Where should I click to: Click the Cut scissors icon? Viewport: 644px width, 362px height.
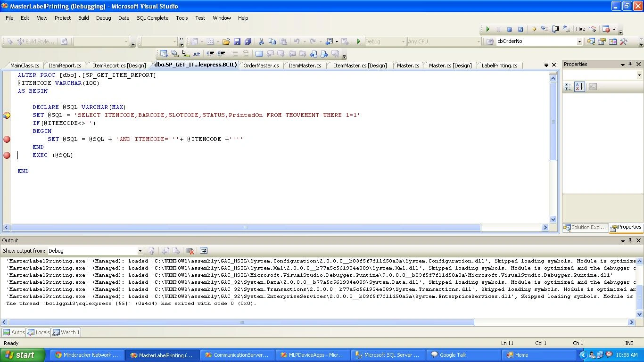pos(261,41)
